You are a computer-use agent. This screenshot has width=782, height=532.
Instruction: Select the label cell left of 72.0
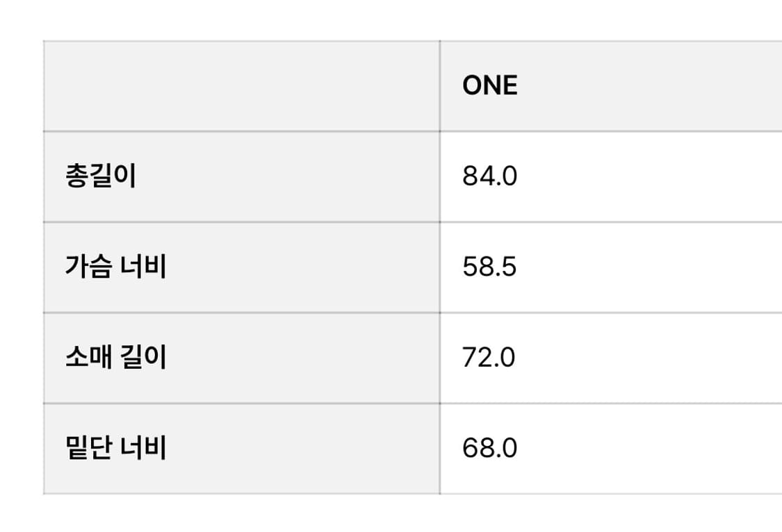pos(241,358)
